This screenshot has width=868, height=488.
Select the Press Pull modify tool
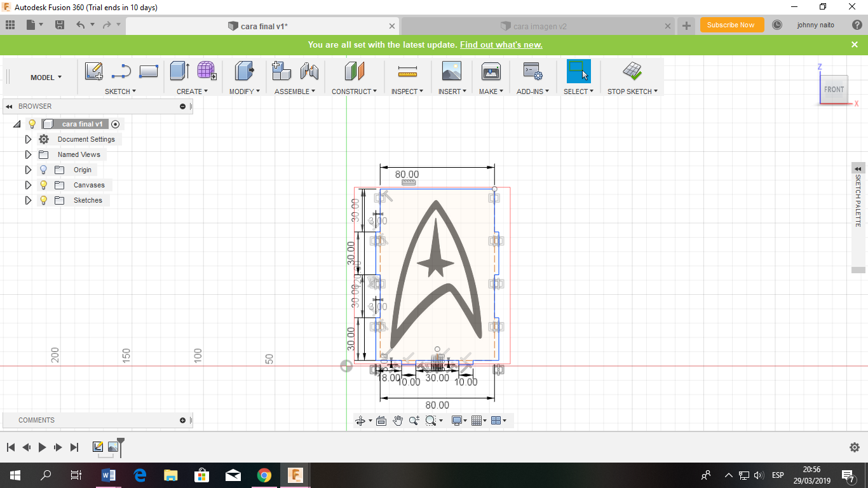tap(244, 71)
